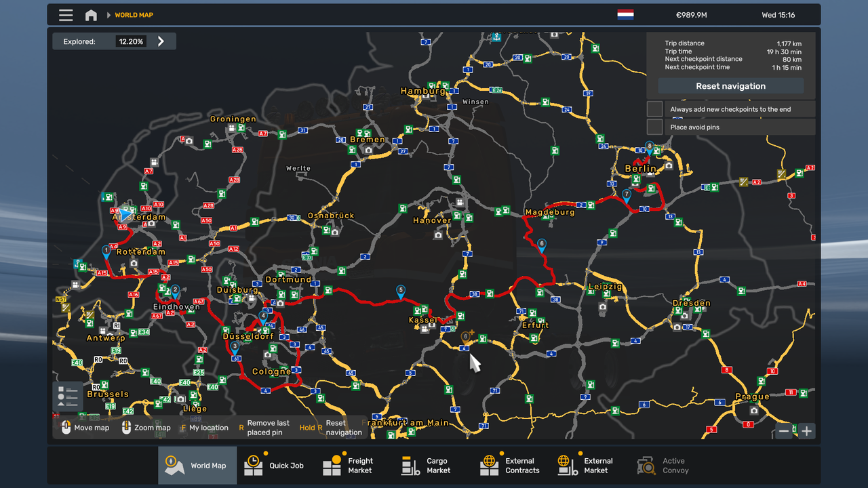Click the Bremen city label
Screen dimensions: 868x488
(367, 140)
